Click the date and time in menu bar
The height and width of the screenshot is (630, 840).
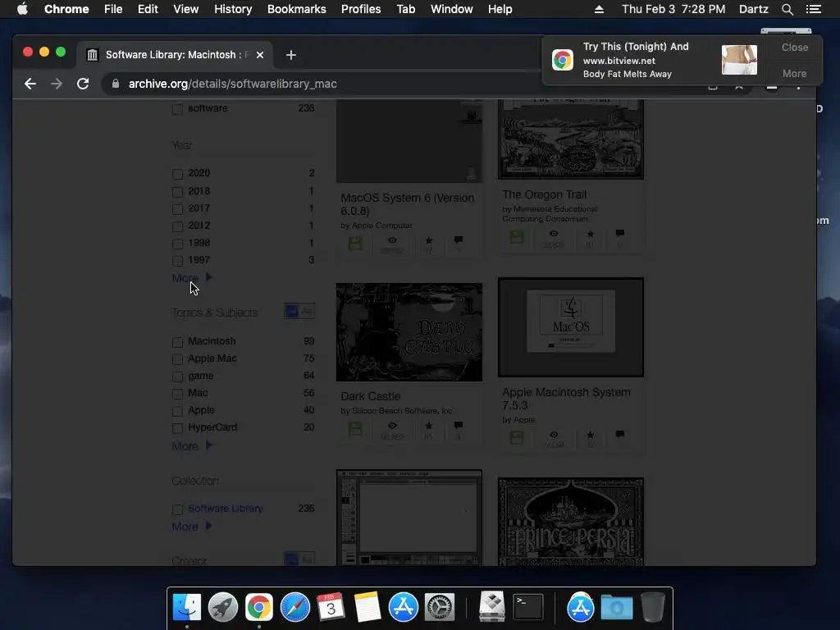click(x=673, y=9)
